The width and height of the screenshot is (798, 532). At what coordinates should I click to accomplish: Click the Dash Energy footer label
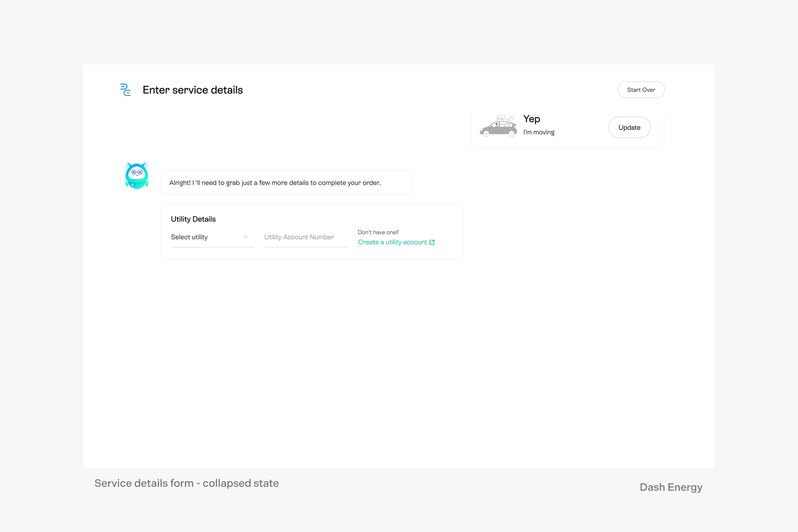670,487
